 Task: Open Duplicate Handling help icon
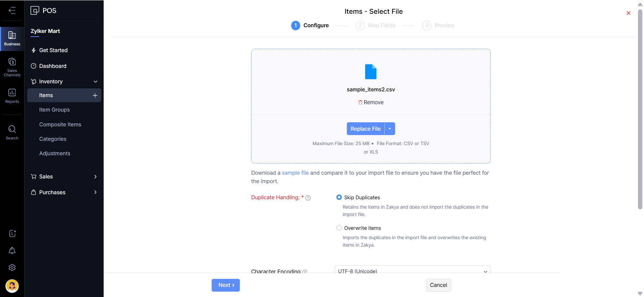click(x=308, y=198)
